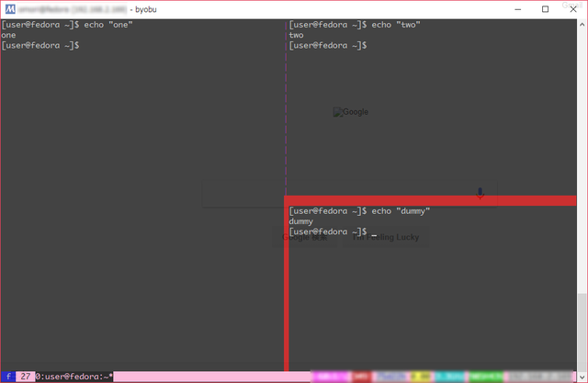Click the green segment in the status bar
The image size is (588, 383).
[486, 377]
